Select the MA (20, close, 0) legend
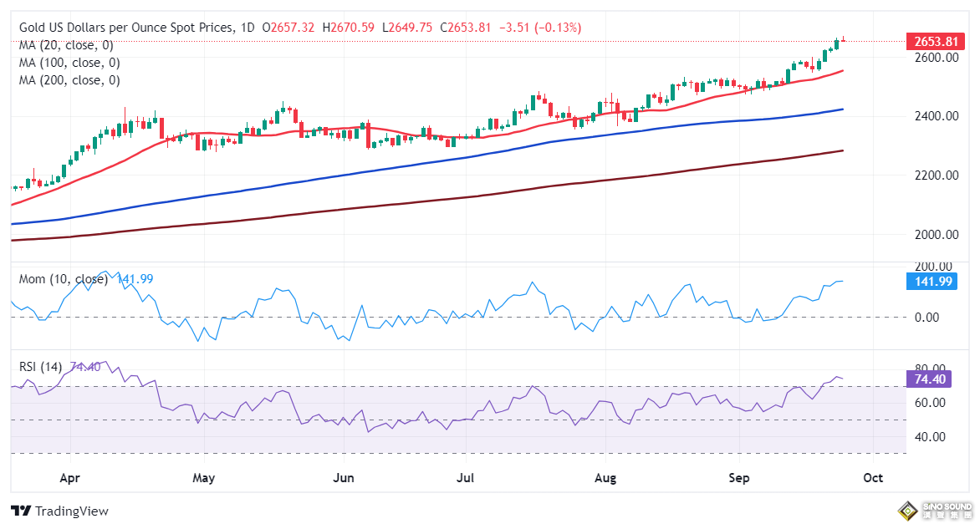Viewport: 980px width, 529px height. click(66, 45)
